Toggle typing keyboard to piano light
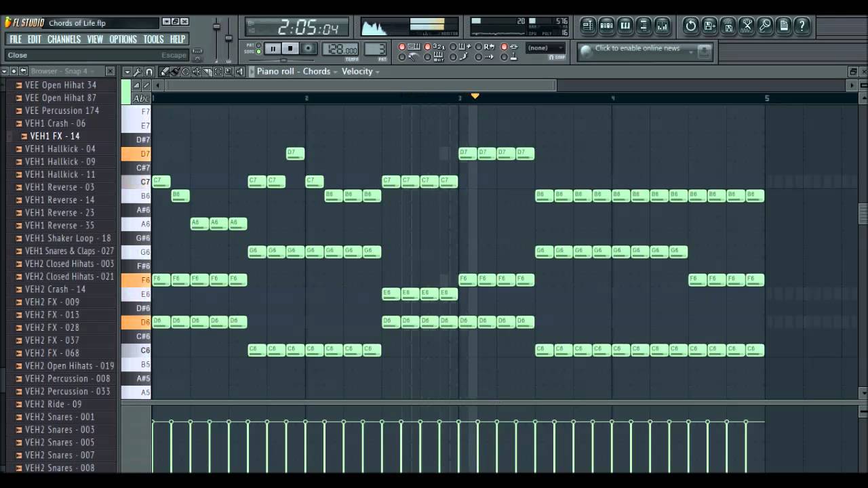 401,47
